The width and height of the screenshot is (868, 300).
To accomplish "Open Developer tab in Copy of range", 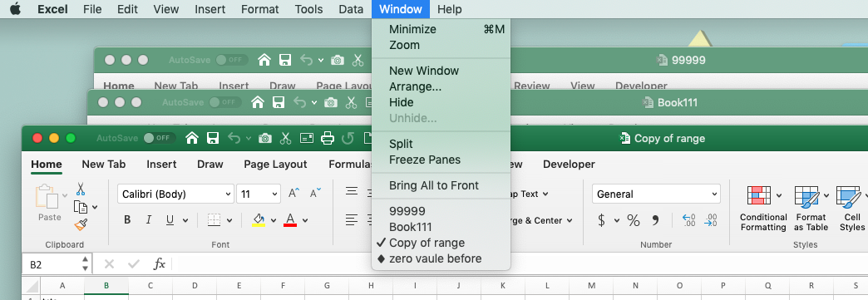I will pos(569,164).
